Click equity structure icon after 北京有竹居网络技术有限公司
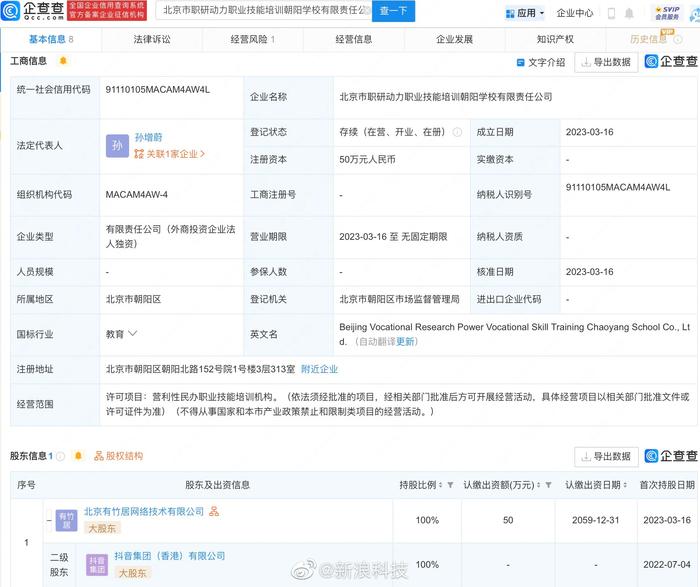 (x=214, y=511)
